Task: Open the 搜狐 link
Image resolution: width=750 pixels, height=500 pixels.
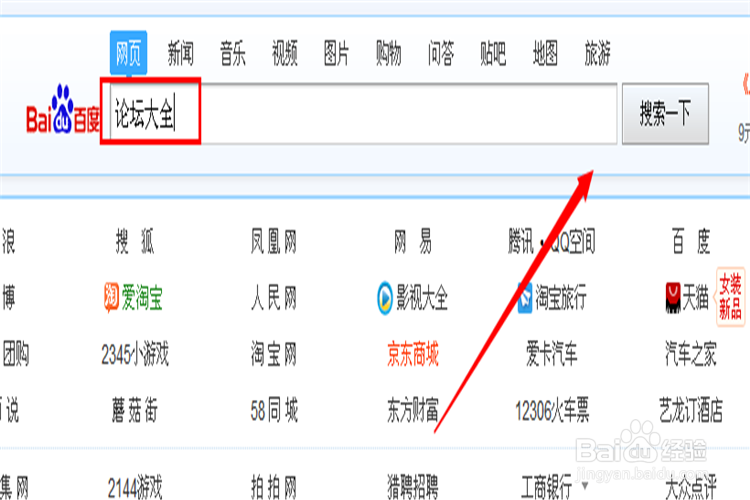Action: 134,241
